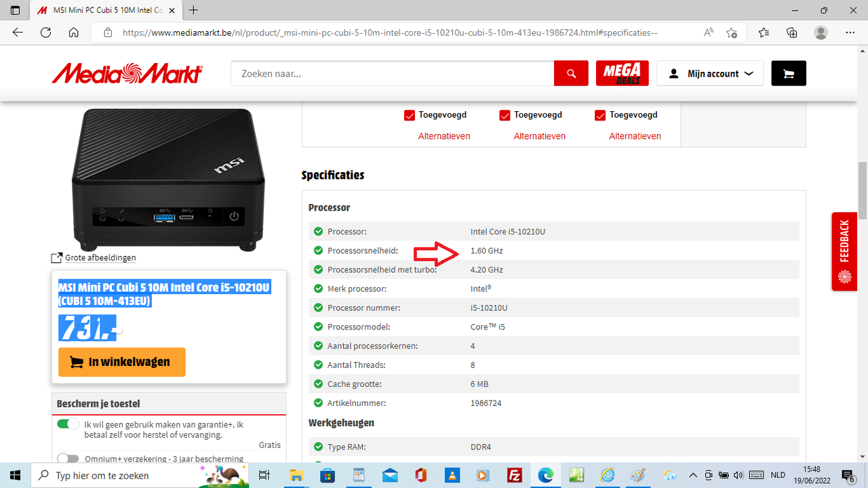Click the 731 price label

click(x=88, y=327)
